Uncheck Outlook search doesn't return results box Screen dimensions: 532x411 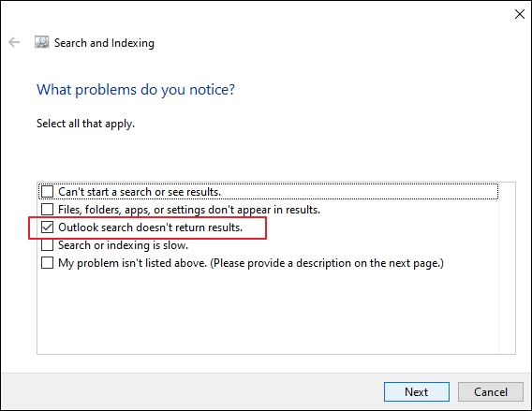tap(47, 228)
